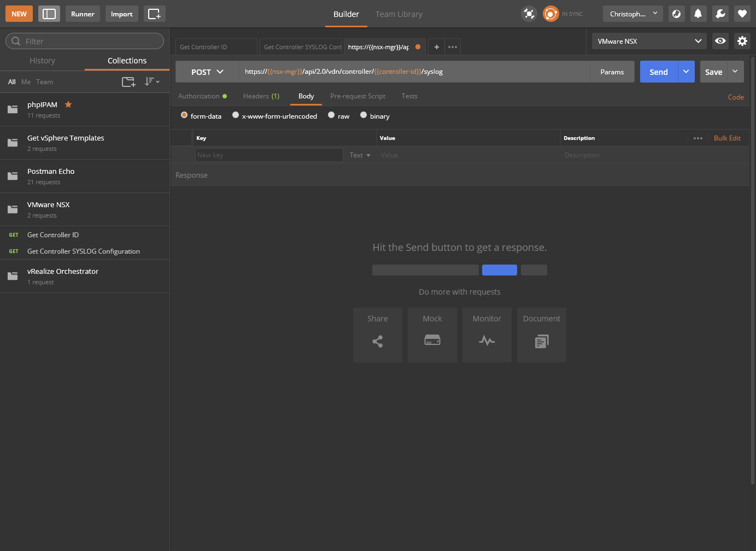Toggle environment quick look eye icon
The height and width of the screenshot is (551, 756).
720,41
